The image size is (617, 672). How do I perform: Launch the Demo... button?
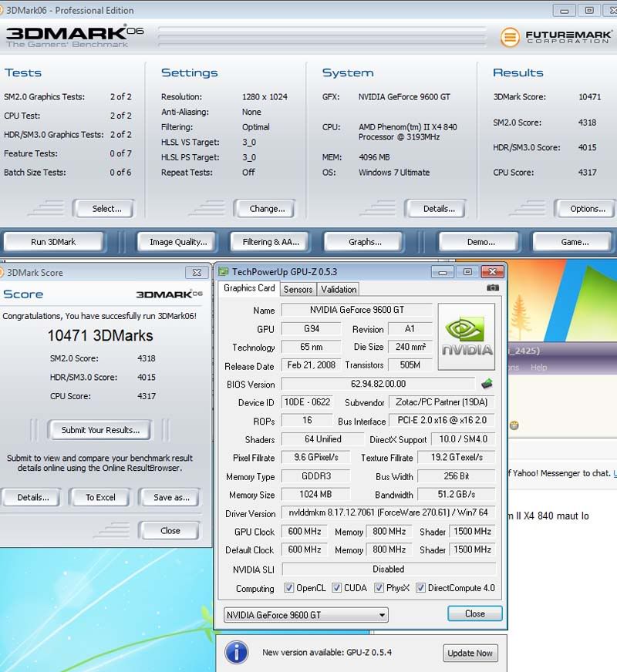click(480, 242)
